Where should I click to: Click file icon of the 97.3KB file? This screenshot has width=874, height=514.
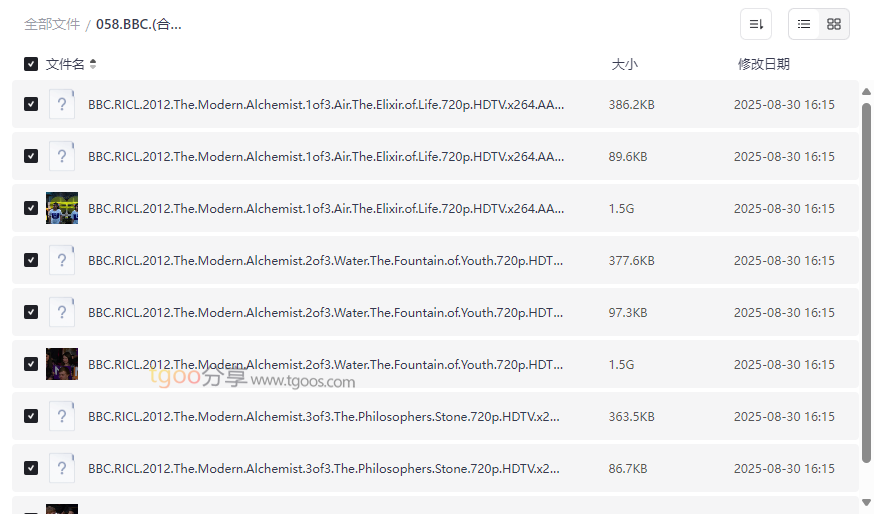[x=62, y=312]
